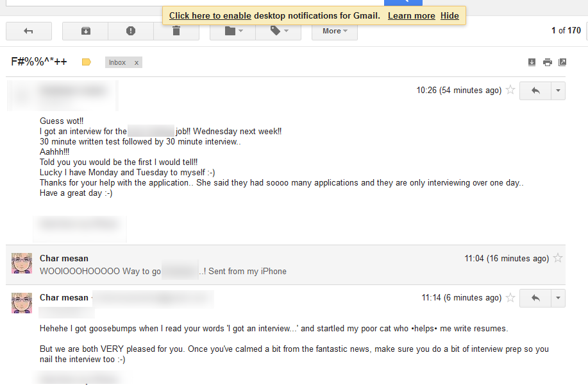Star the 10:26 message
Viewport: 588px width, 391px height.
click(x=510, y=90)
